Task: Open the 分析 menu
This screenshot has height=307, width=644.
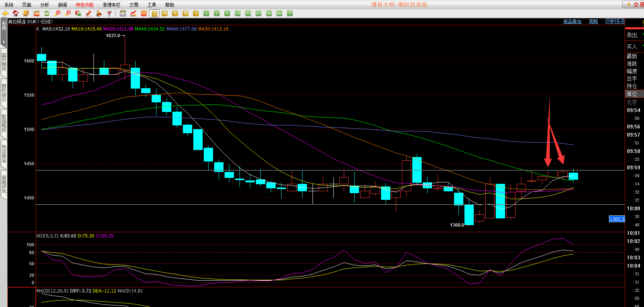Action: [44, 5]
